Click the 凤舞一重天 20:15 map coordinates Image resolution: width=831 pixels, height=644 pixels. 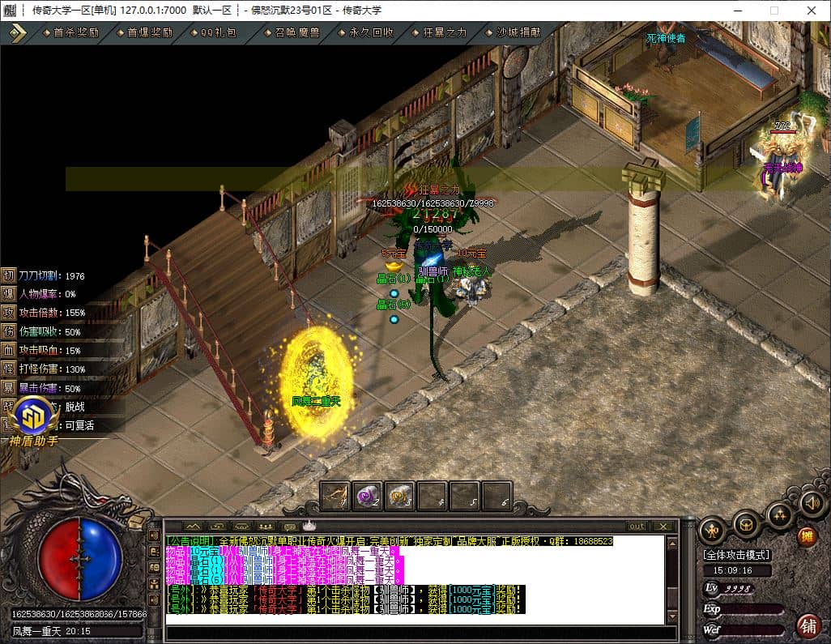52,631
